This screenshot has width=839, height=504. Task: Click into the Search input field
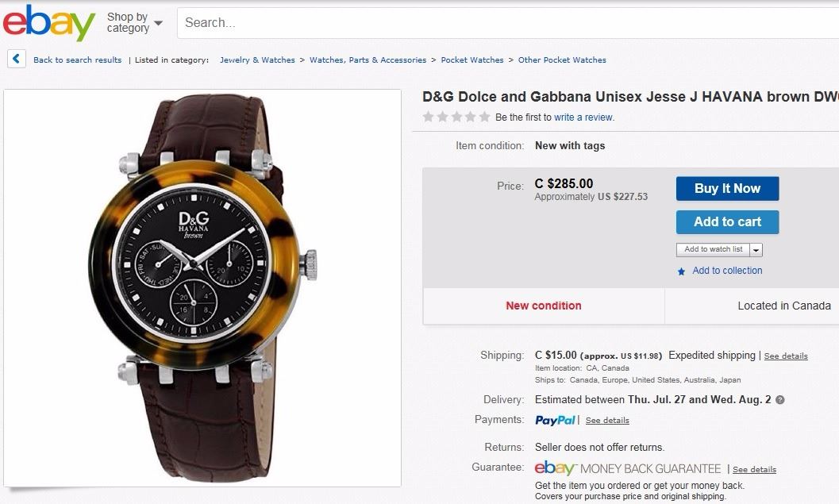[508, 23]
